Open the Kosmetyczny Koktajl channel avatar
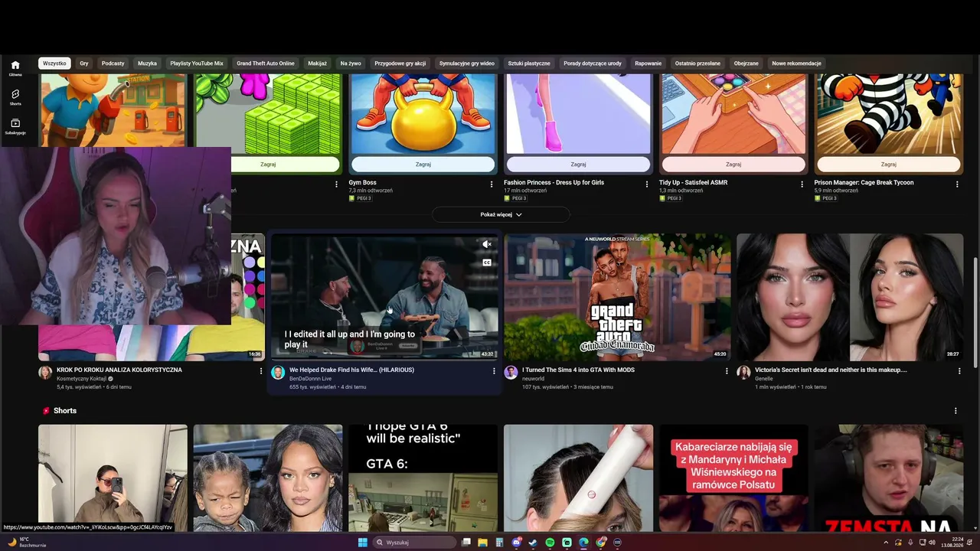The width and height of the screenshot is (980, 551). 45,373
